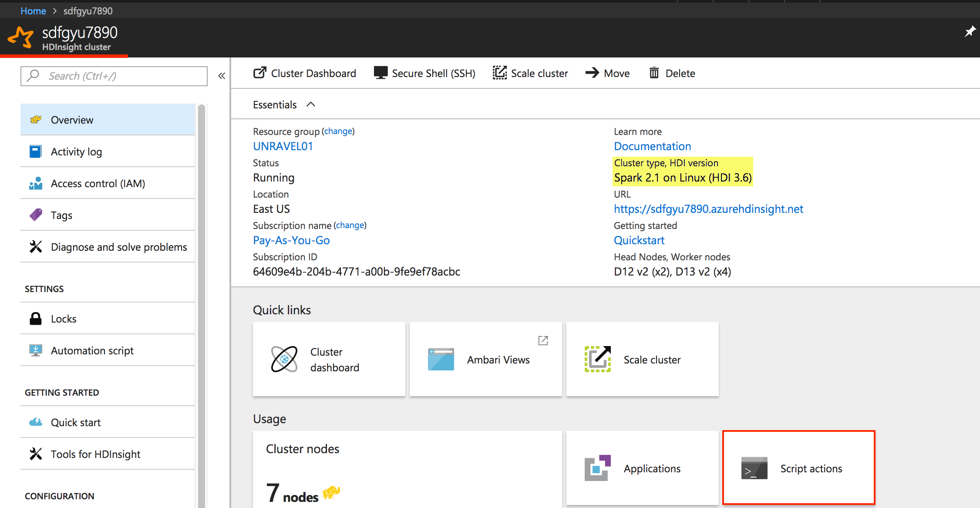Open the Script actions tile label
980x508 pixels.
(811, 468)
